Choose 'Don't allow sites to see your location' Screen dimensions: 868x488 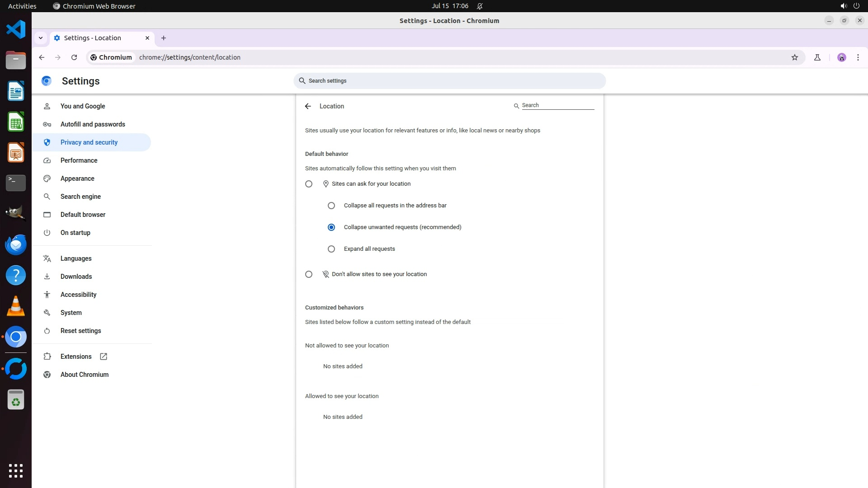(x=309, y=274)
